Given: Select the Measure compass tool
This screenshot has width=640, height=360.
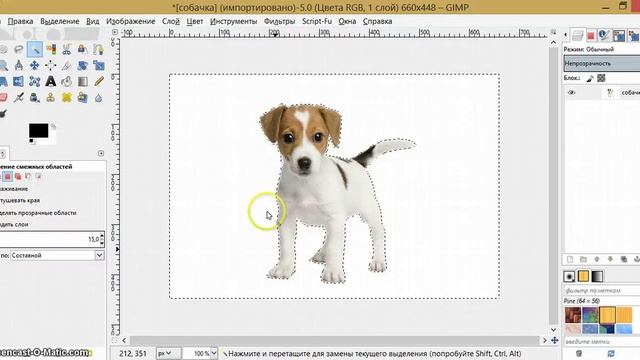Looking at the screenshot, I should (x=19, y=65).
